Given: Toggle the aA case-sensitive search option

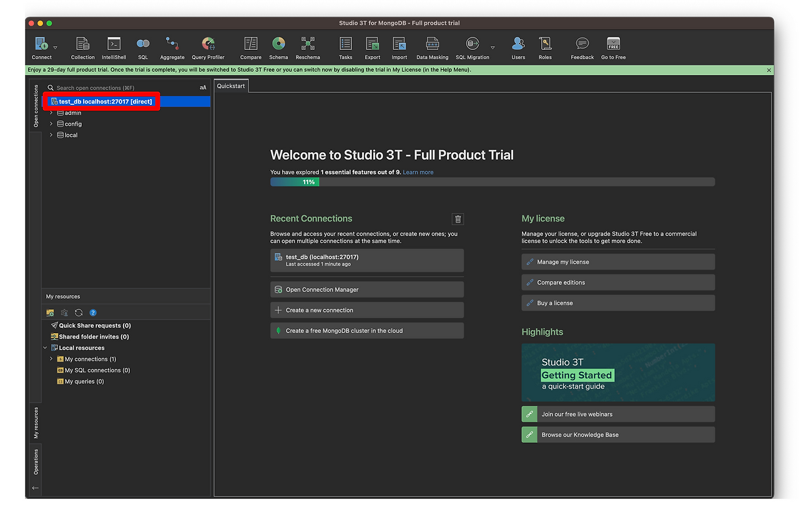Looking at the screenshot, I should 203,88.
